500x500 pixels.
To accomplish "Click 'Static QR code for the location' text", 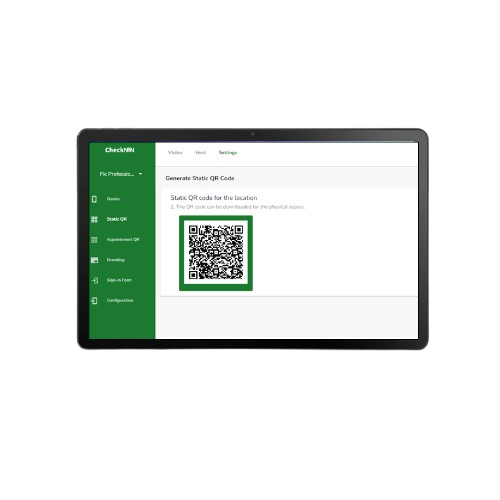I will (x=214, y=198).
